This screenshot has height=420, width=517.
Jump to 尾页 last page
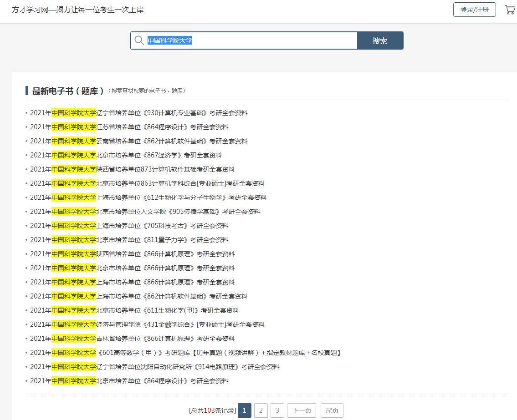tap(332, 410)
